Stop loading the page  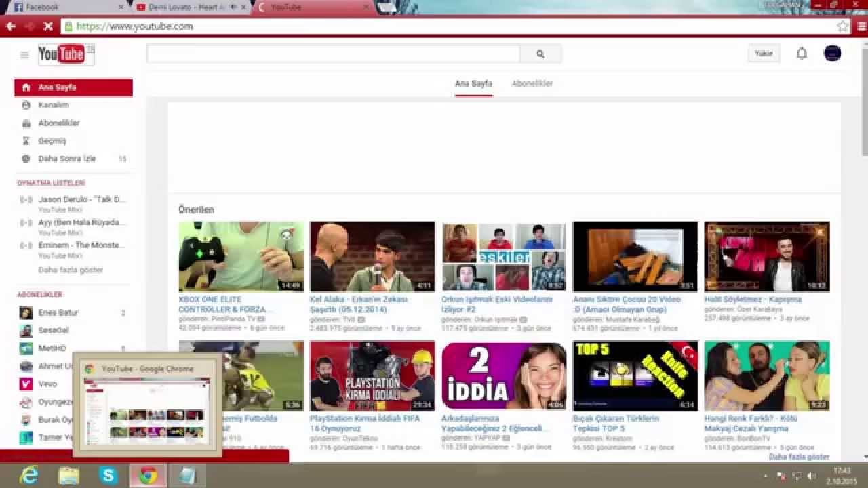click(x=47, y=26)
